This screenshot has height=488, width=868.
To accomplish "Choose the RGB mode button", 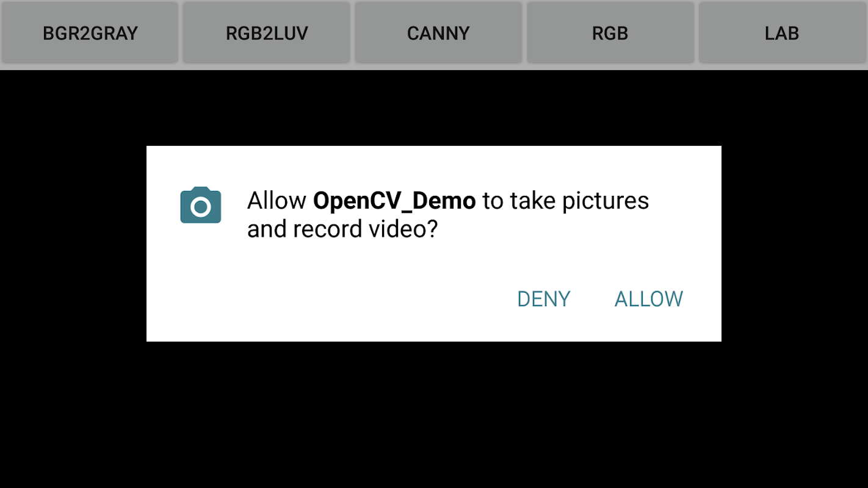I will [610, 33].
